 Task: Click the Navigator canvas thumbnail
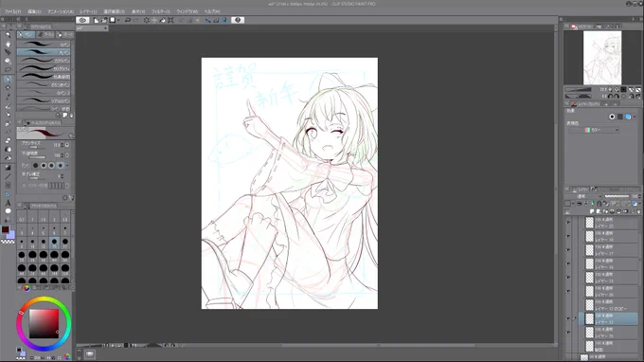coord(602,58)
